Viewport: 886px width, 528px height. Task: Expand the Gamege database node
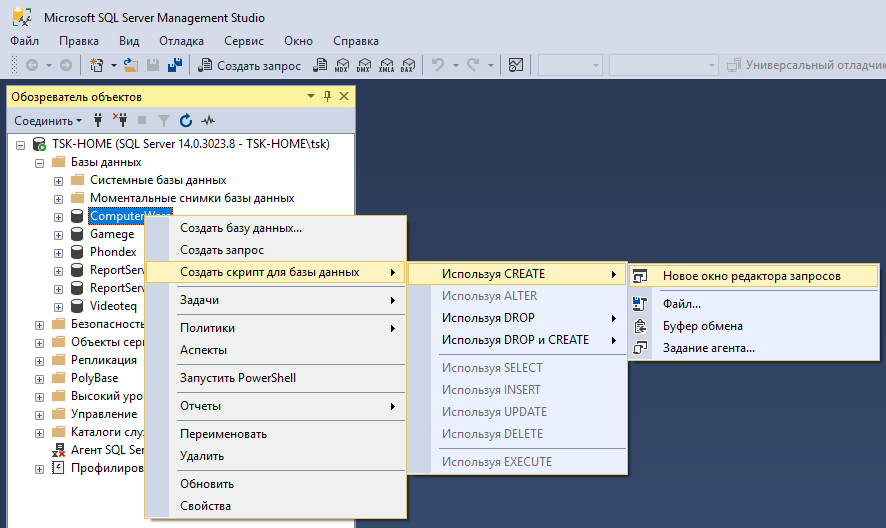[58, 235]
